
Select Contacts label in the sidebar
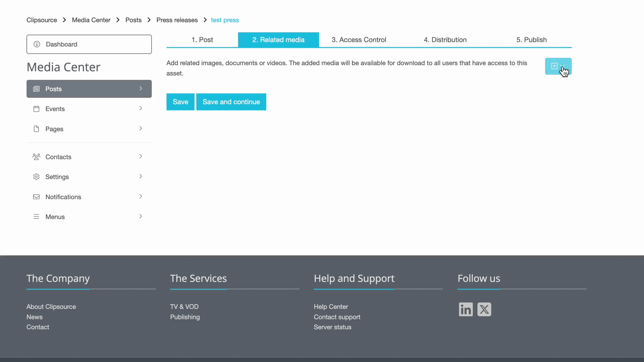58,157
